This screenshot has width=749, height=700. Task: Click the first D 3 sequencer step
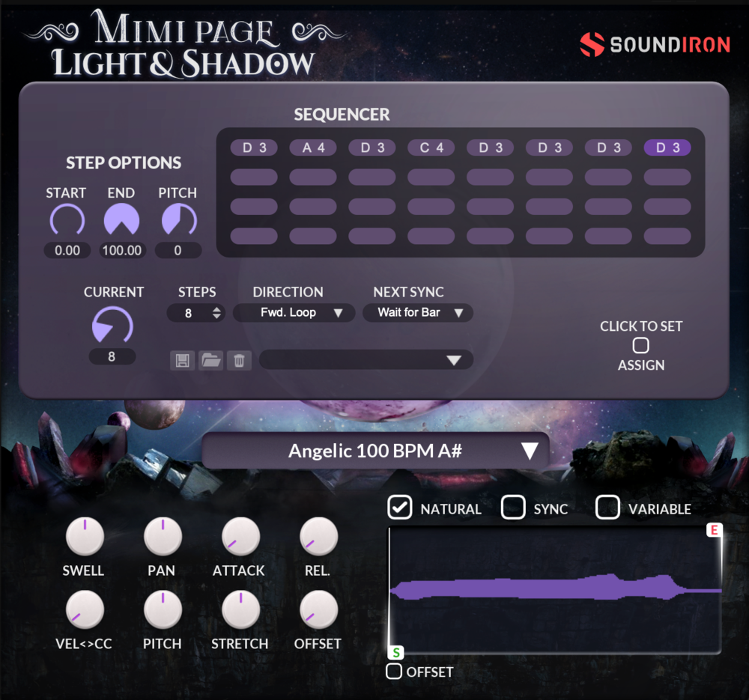click(254, 148)
